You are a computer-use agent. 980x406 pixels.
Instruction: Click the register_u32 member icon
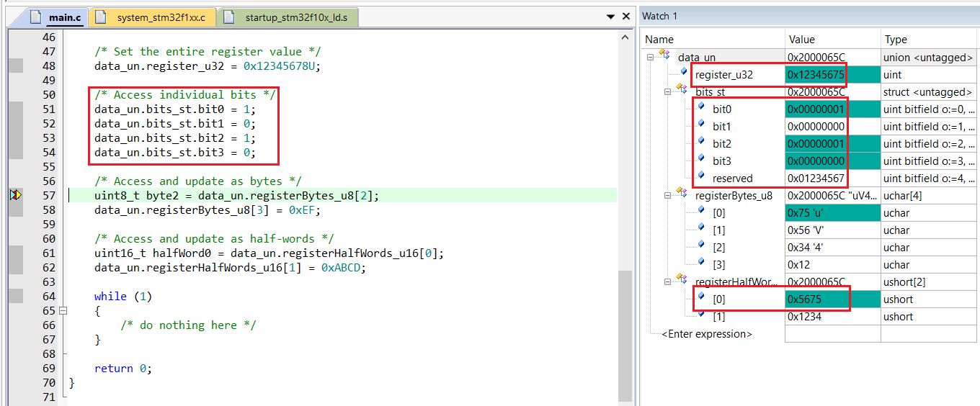point(684,72)
